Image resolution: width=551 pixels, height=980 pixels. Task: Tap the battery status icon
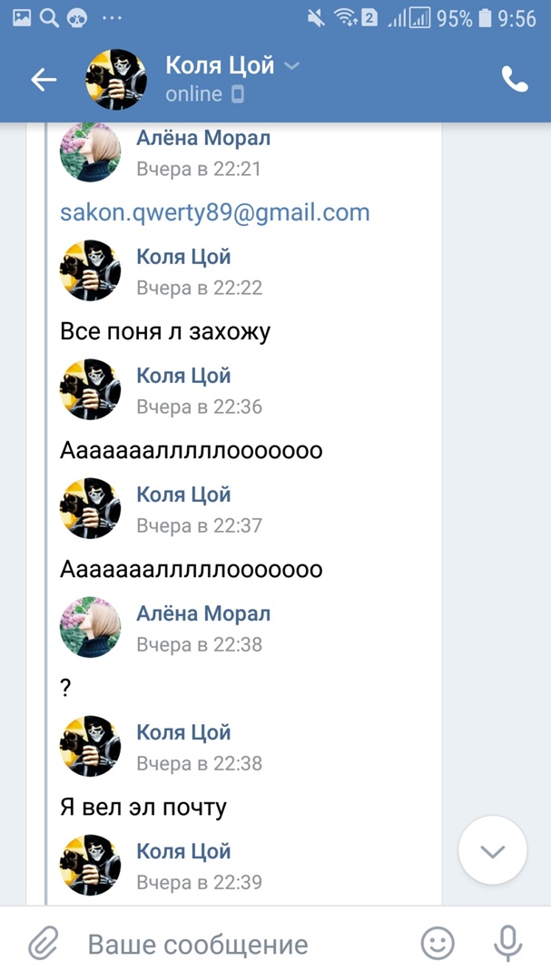tap(485, 18)
